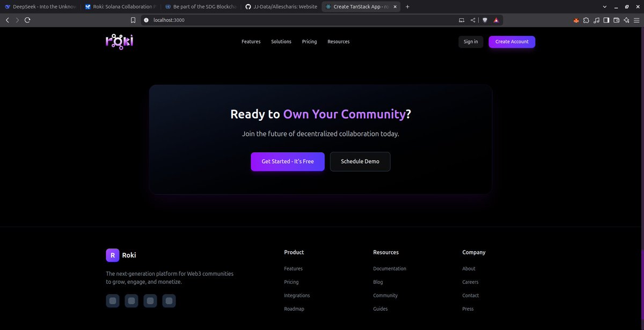The image size is (644, 330).
Task: Click the install app icon in the address bar
Action: pyautogui.click(x=462, y=20)
